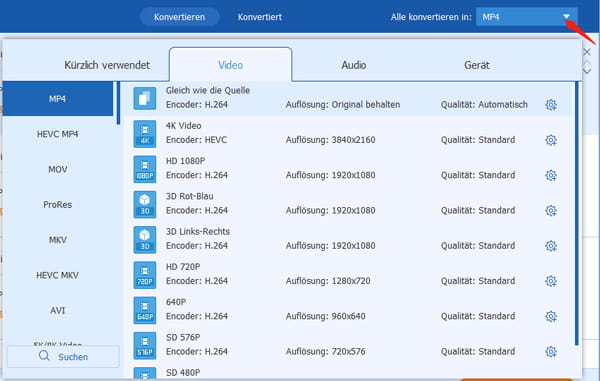Open settings gear for Gleich wie die Quelle

point(551,105)
